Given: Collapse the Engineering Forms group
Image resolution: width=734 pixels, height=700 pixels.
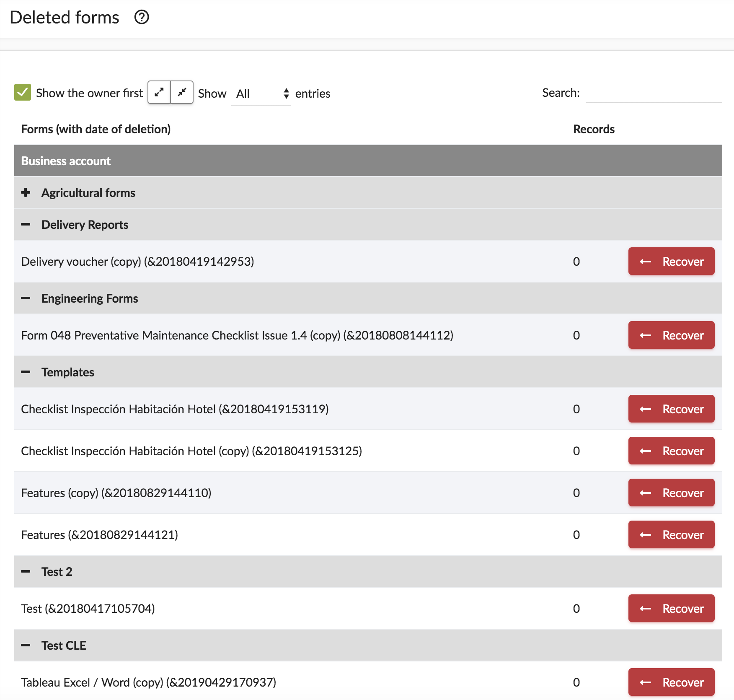Looking at the screenshot, I should tap(26, 298).
